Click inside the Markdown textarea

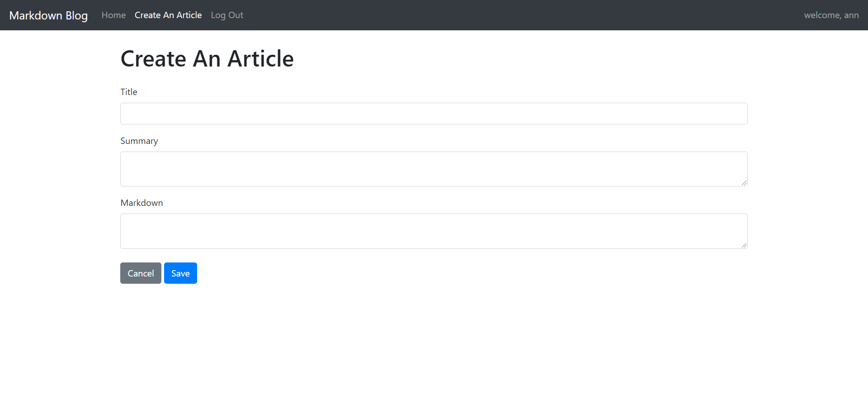click(x=433, y=231)
